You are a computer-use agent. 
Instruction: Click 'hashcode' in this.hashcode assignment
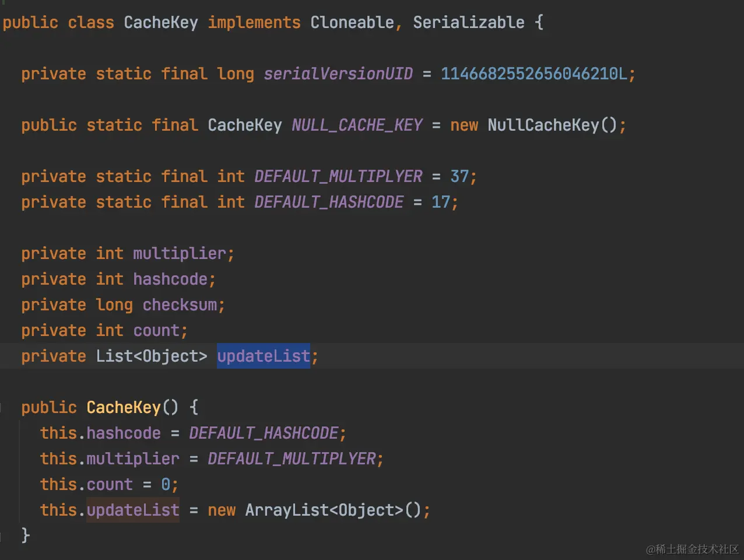[x=124, y=433]
